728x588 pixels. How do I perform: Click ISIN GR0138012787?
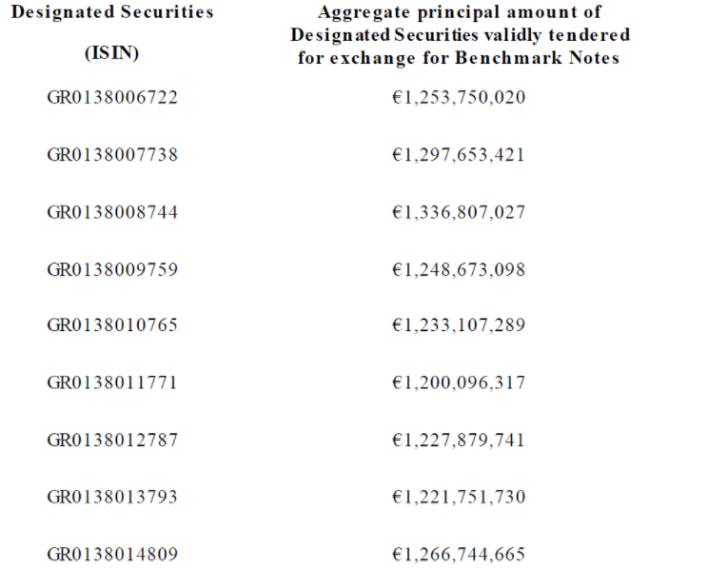112,441
